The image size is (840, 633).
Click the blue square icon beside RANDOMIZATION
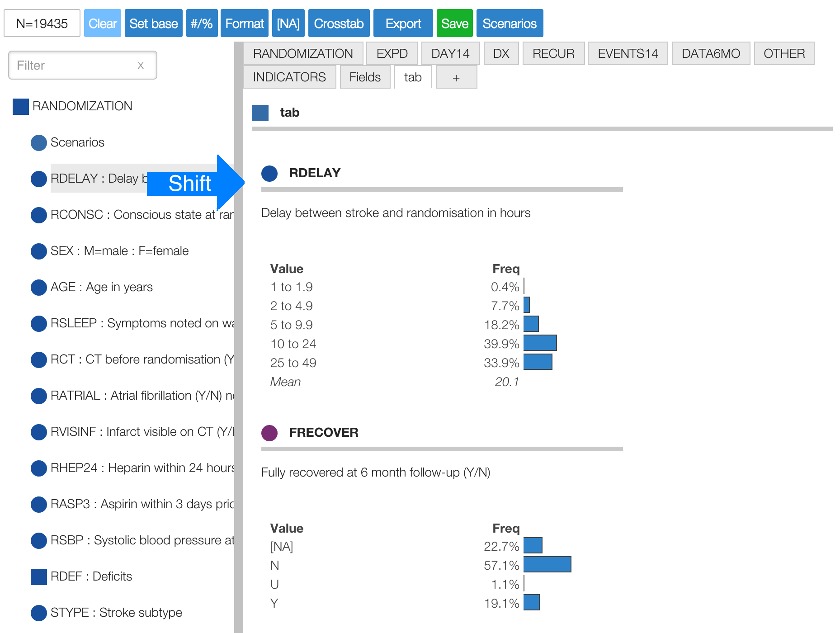pos(21,107)
